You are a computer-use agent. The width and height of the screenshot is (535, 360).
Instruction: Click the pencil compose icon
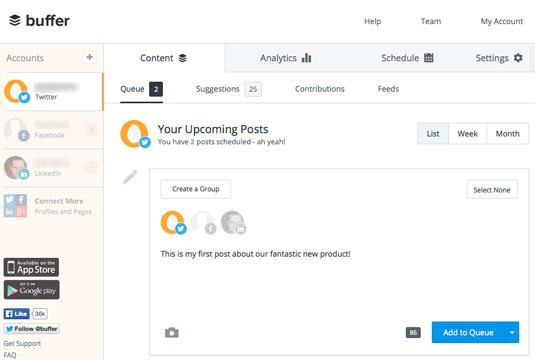click(x=130, y=177)
